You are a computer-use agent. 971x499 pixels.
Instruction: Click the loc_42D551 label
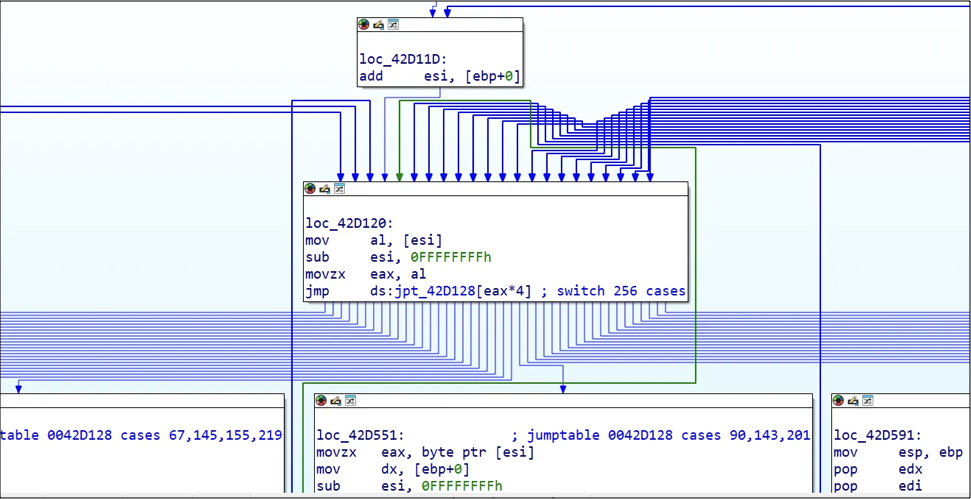(x=360, y=436)
